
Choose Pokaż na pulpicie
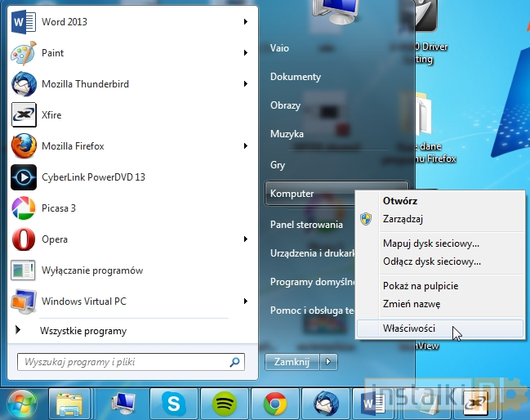pyautogui.click(x=440, y=286)
